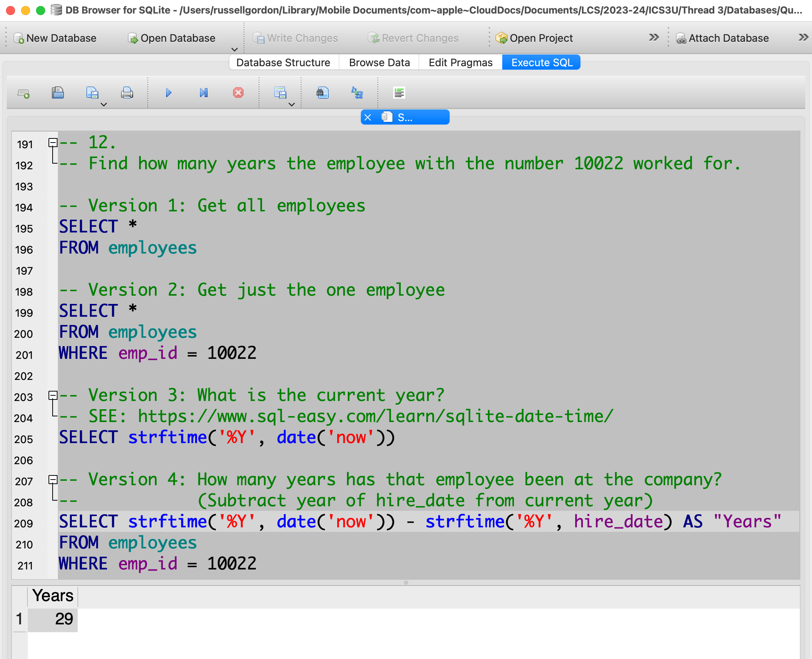Screen dimensions: 812x659
Task: Switch to the Browse Data tab
Action: click(379, 63)
